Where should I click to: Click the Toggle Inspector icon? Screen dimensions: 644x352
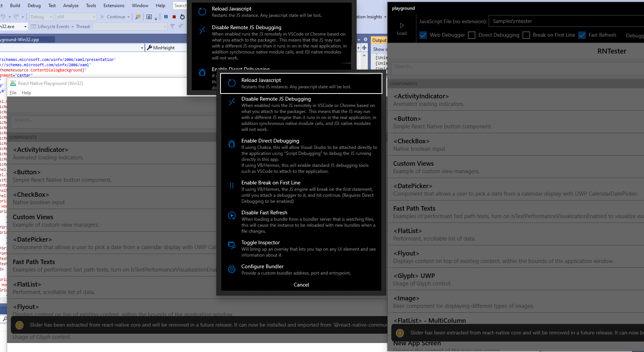point(231,245)
